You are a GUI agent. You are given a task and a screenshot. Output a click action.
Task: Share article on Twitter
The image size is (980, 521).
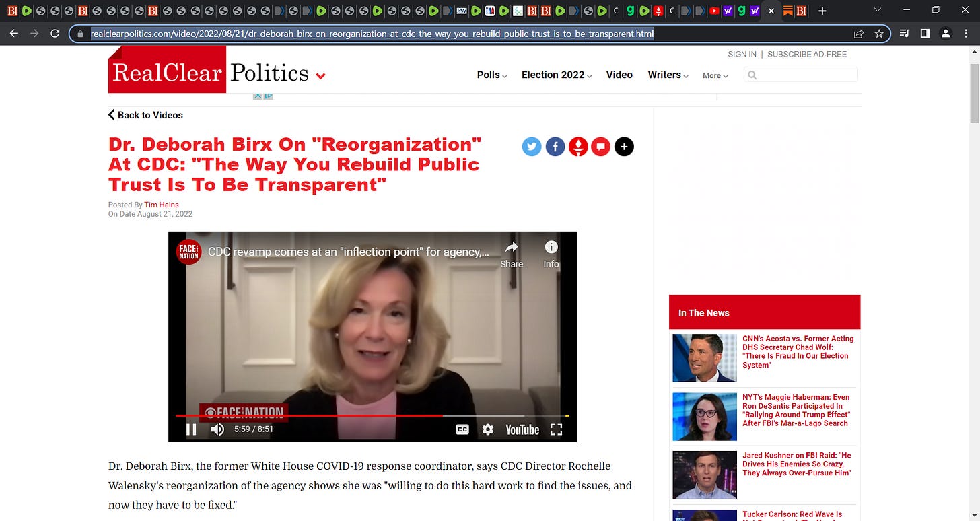[532, 146]
